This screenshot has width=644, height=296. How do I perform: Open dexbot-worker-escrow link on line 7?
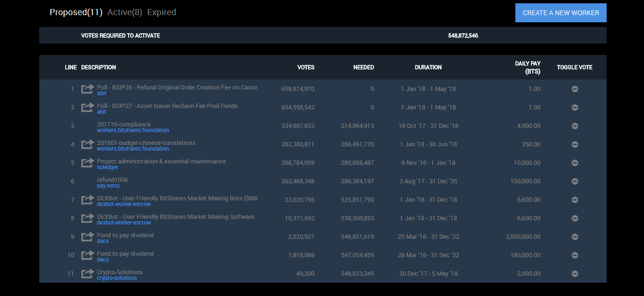pos(124,204)
